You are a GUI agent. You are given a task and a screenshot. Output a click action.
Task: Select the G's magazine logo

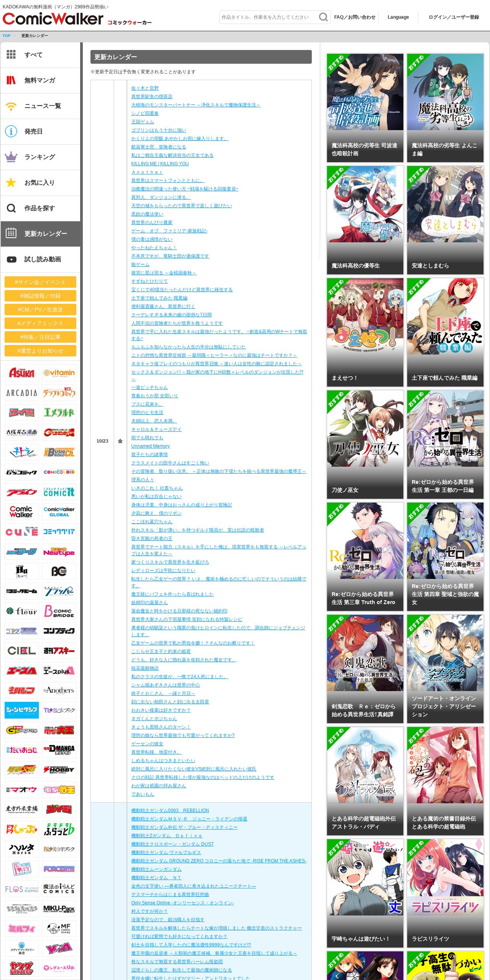pos(22,730)
